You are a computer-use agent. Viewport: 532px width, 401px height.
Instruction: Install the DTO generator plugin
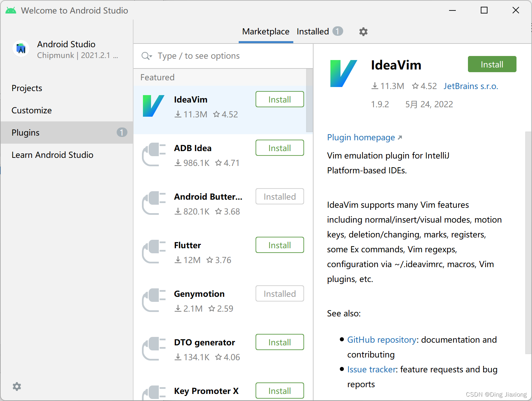click(279, 342)
